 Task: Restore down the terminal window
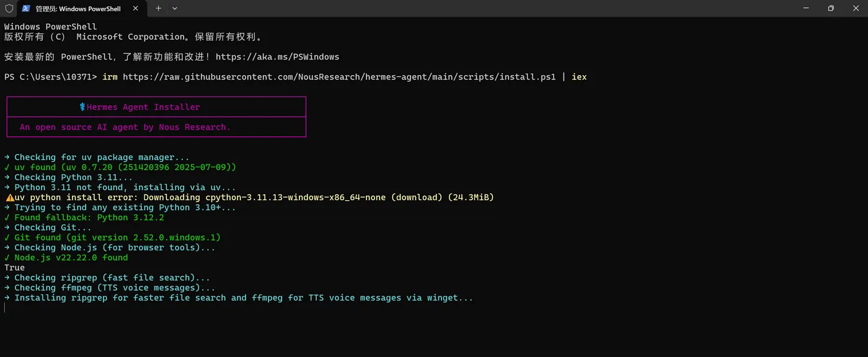(x=831, y=8)
